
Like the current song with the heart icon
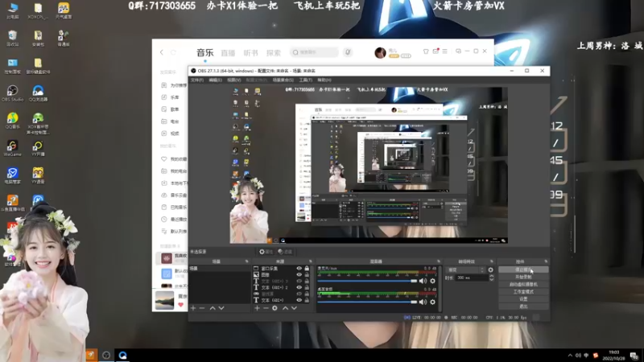[180, 305]
